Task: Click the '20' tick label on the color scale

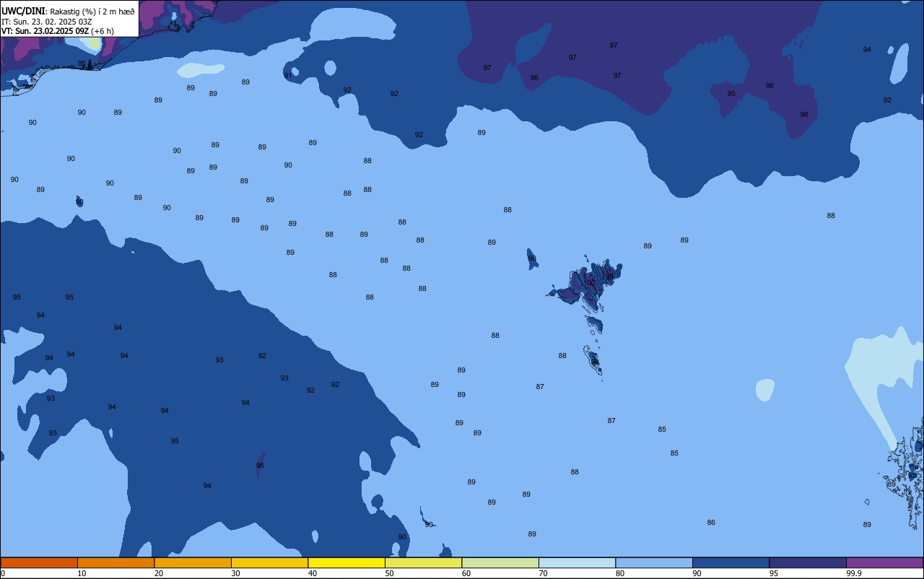Action: point(159,573)
